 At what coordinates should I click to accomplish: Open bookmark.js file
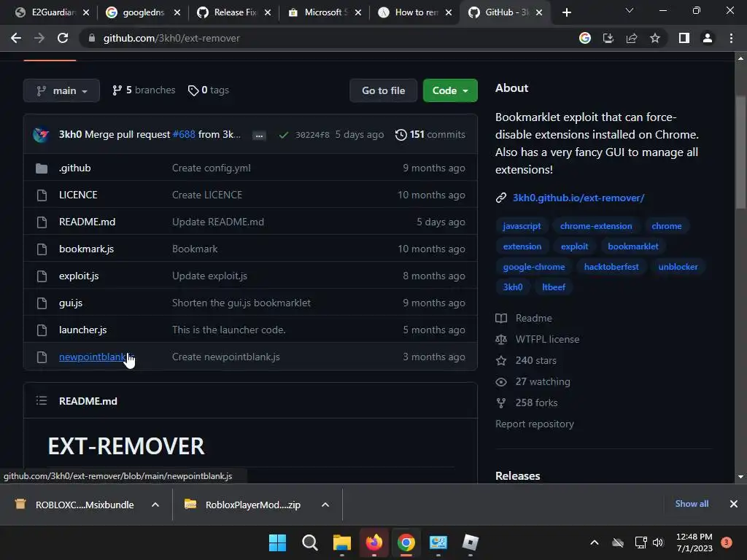(x=86, y=249)
